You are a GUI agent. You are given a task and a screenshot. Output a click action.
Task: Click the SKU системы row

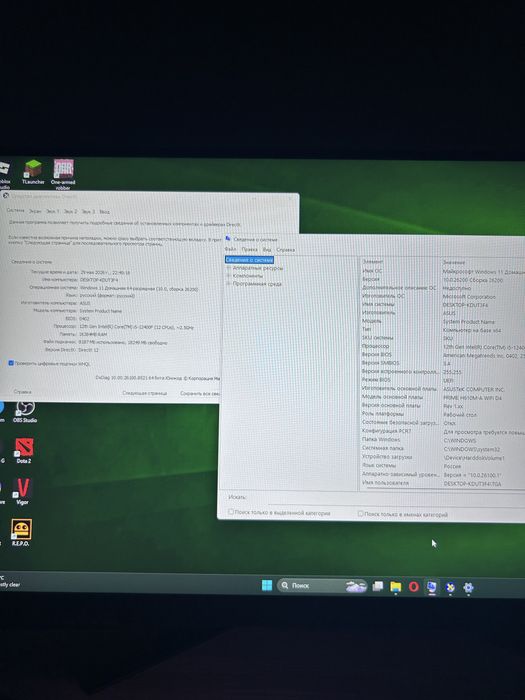[x=443, y=338]
